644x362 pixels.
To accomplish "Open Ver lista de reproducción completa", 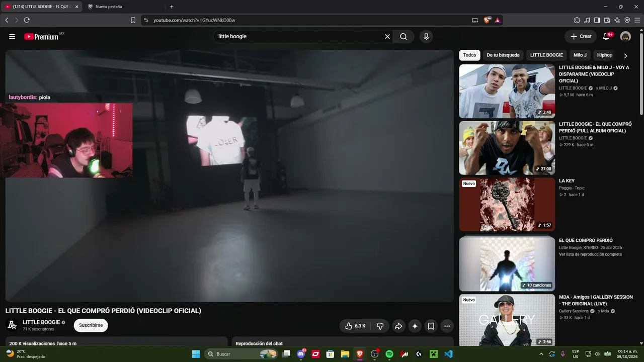I will coord(590,254).
